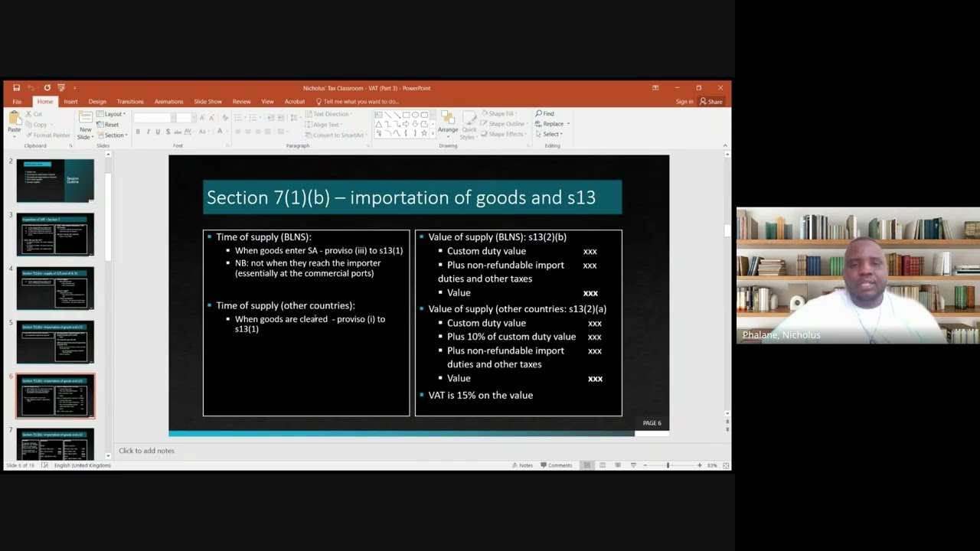Open the Select dropdown in Editing

[549, 134]
